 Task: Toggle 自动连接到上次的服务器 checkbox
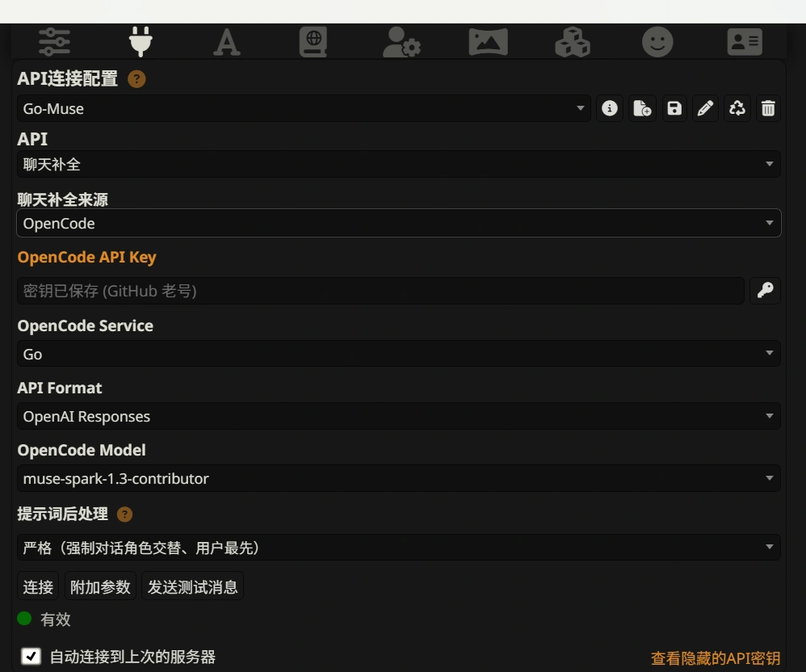[x=31, y=656]
